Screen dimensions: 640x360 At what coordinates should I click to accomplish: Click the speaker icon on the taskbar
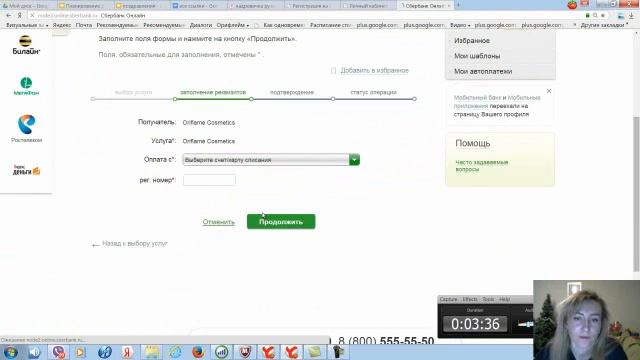pyautogui.click(x=35, y=352)
